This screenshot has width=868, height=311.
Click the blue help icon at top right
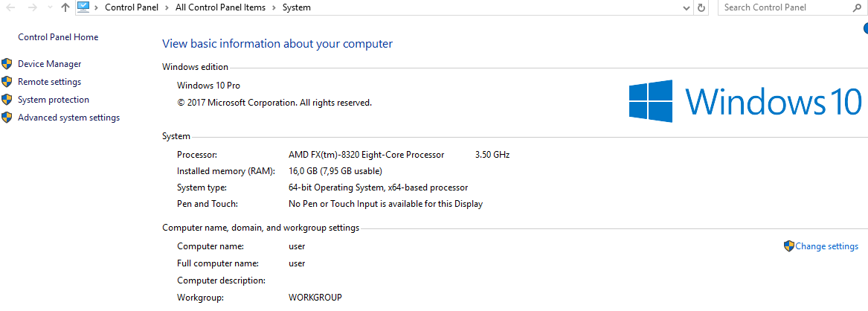[865, 29]
